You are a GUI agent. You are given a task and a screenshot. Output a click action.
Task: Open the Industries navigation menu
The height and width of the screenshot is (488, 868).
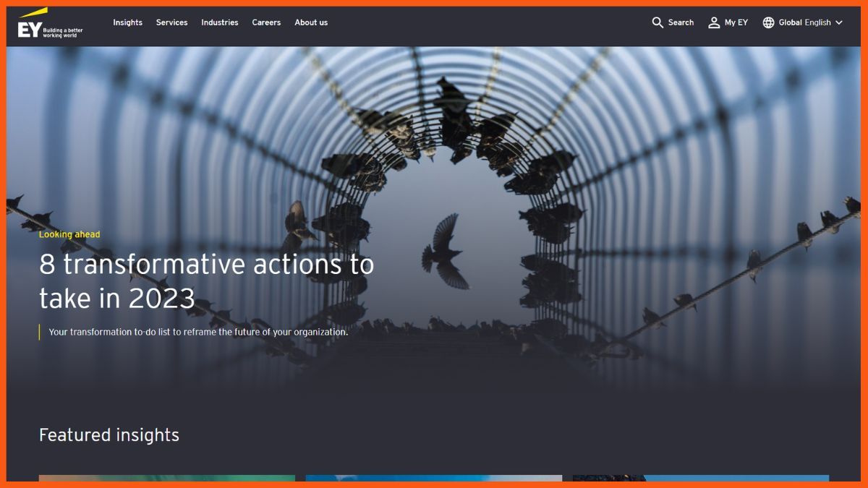coord(219,22)
